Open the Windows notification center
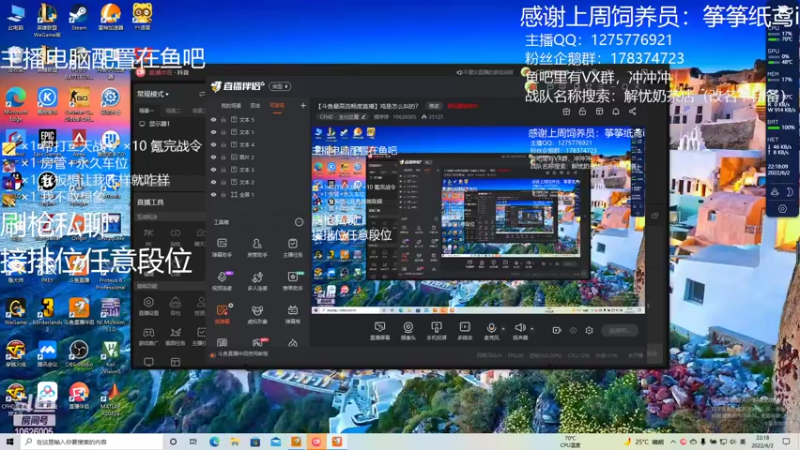This screenshot has height=450, width=800. coord(786,442)
